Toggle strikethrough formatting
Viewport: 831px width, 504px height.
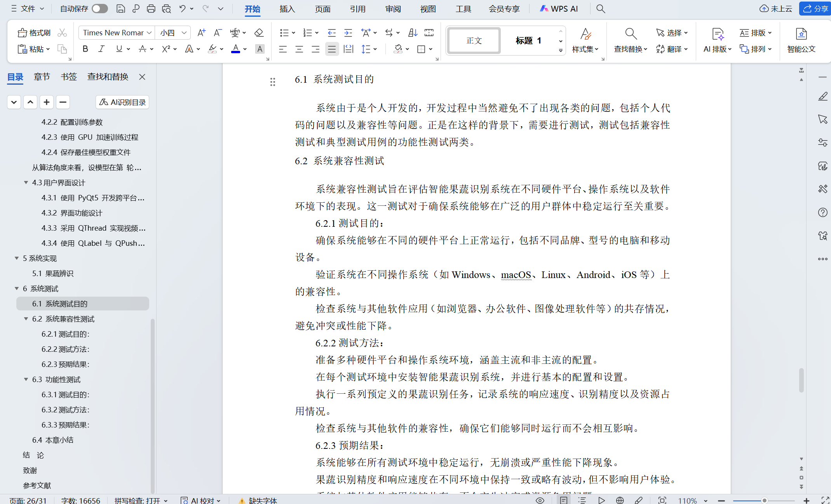(143, 49)
